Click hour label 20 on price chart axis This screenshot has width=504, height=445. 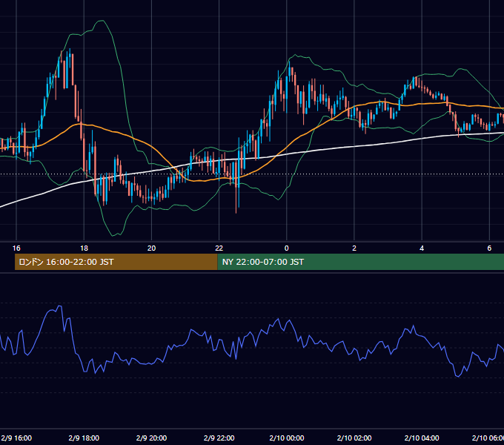[x=151, y=248]
